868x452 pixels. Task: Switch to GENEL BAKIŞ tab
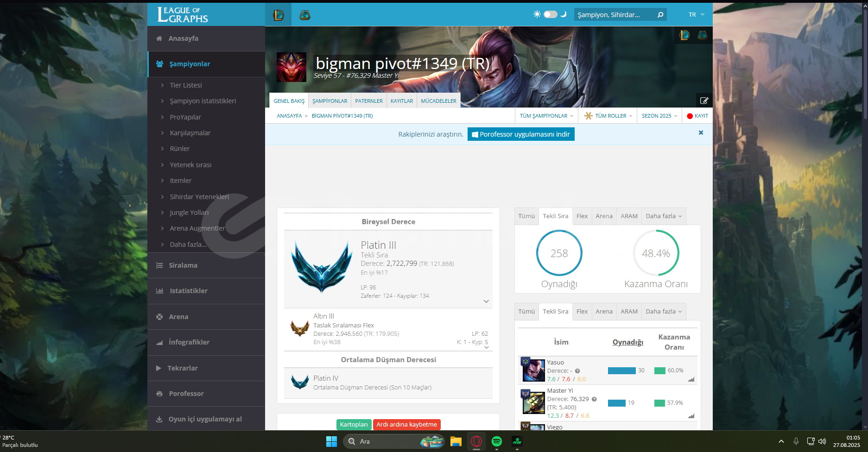tap(289, 100)
